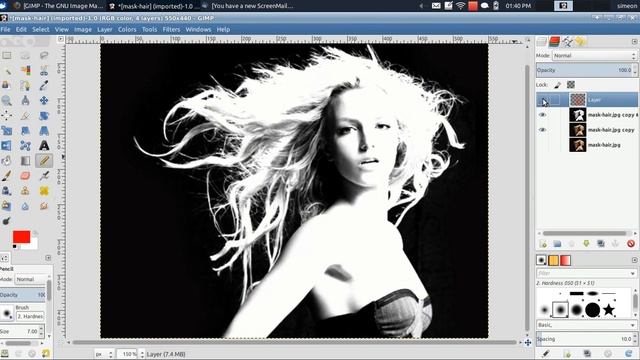
Task: Adjust the brush Spacing slider
Action: click(586, 339)
